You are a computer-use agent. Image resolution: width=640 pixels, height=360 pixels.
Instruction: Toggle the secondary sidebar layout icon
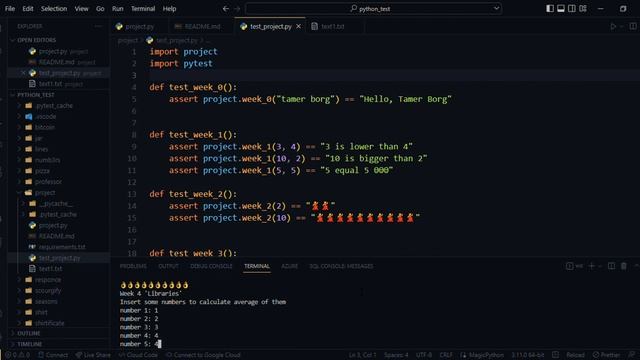coord(572,9)
